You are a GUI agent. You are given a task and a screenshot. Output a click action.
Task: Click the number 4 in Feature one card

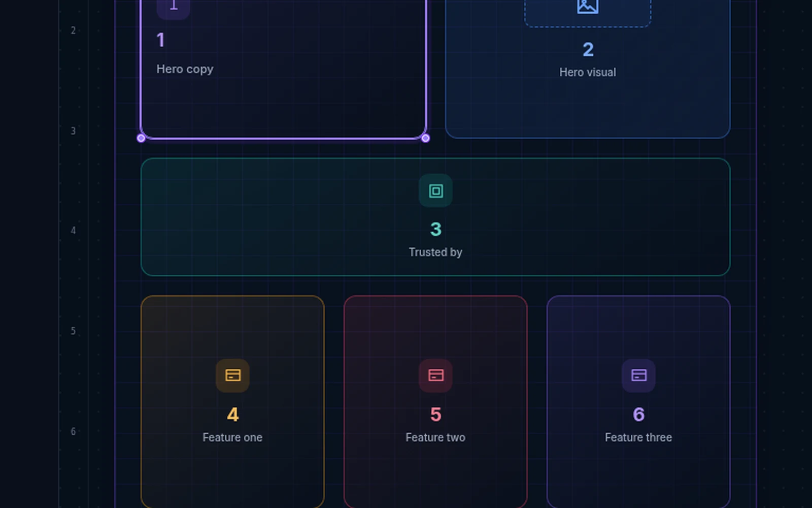tap(232, 415)
